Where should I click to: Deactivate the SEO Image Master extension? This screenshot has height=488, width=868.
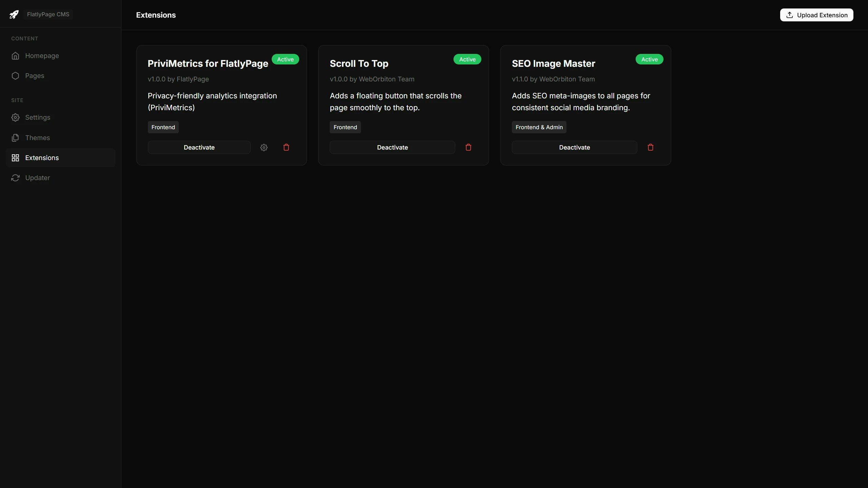click(574, 147)
